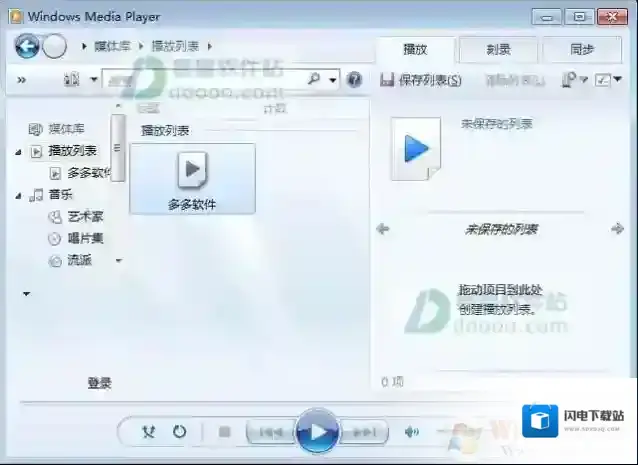Screen dimensions: 638x465
Task: Click the save list floppy disk icon
Action: tap(387, 80)
